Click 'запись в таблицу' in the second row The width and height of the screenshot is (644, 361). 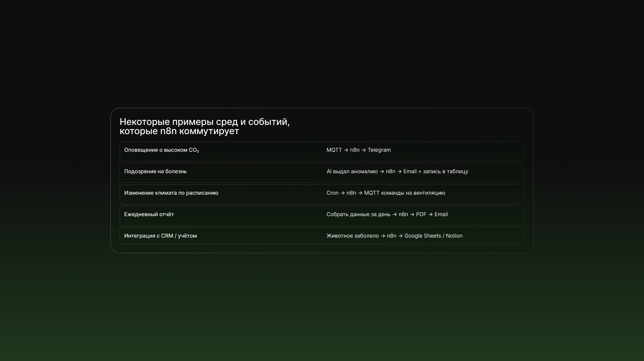pos(445,172)
